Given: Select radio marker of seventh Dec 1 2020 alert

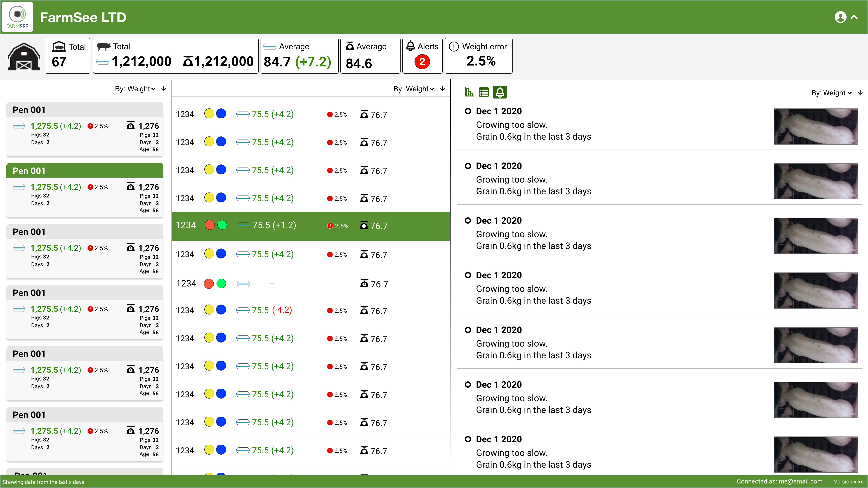Looking at the screenshot, I should (468, 439).
